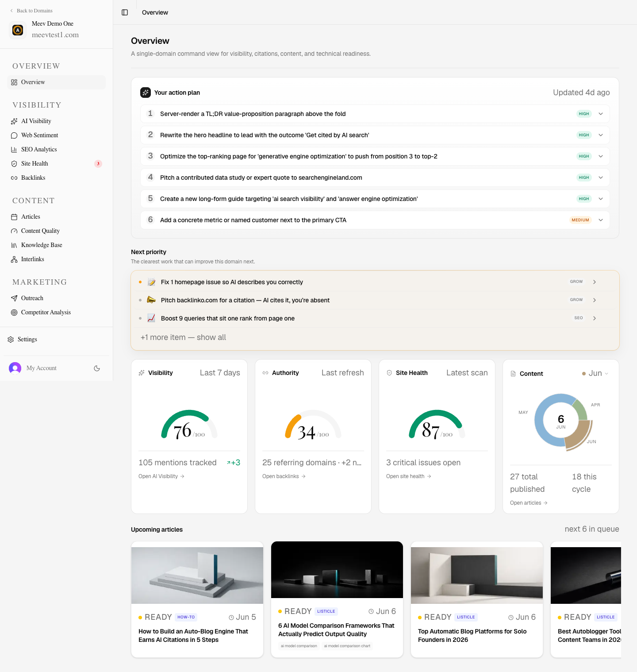Image resolution: width=637 pixels, height=672 pixels.
Task: Click the SEO Analytics bar chart icon
Action: pyautogui.click(x=14, y=150)
